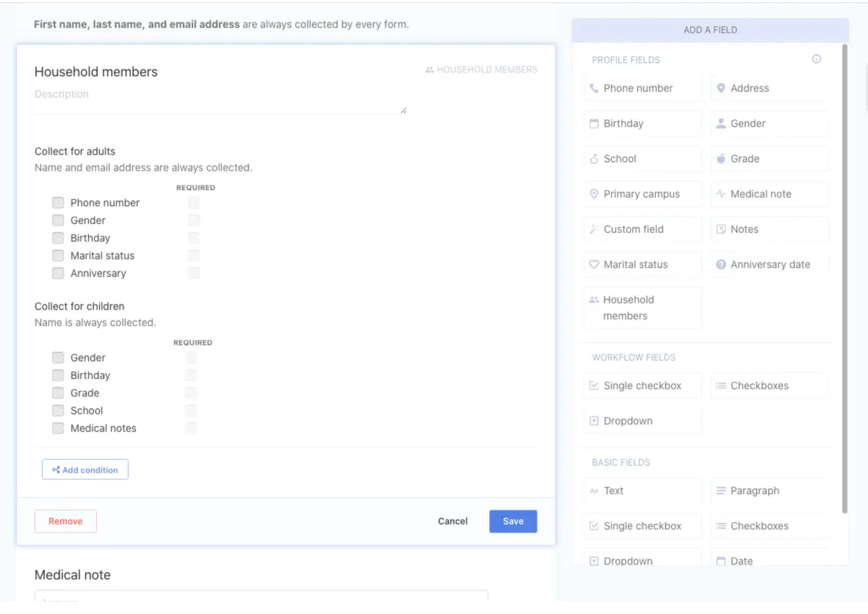Click the apple icon on Grade profile field
Screen dimensions: 868x614
(x=721, y=159)
